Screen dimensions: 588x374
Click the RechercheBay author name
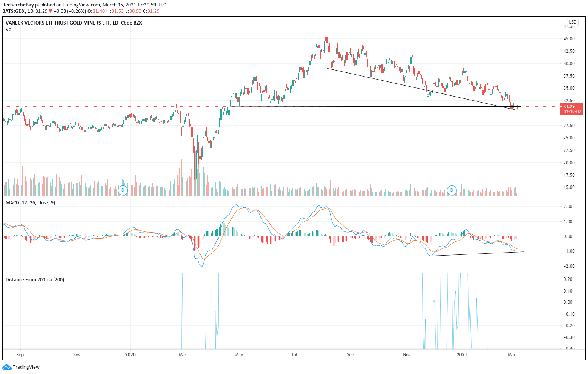click(x=18, y=5)
